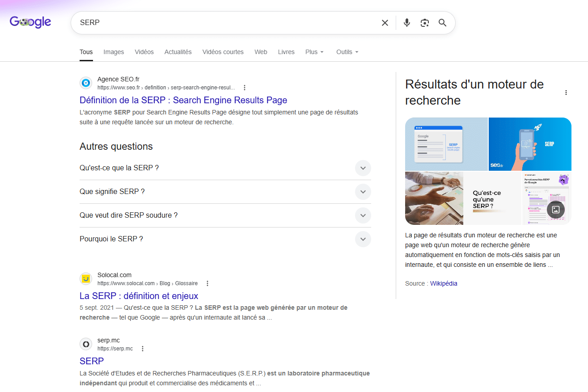
Task: Click the www.seo.fr breadcrumb URL
Action: tap(166, 88)
